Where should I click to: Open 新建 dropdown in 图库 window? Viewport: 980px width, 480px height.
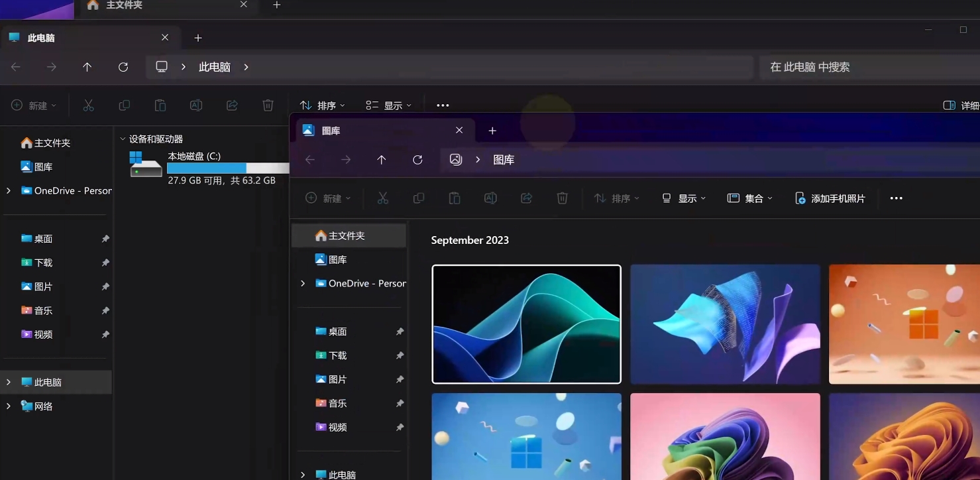coord(328,198)
